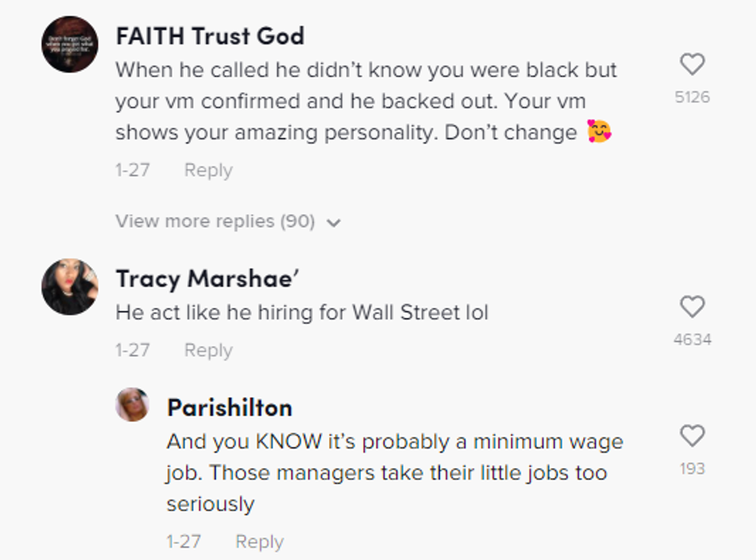Image resolution: width=756 pixels, height=560 pixels.
Task: Open Tracy Marshae' avatar photo
Action: [69, 286]
